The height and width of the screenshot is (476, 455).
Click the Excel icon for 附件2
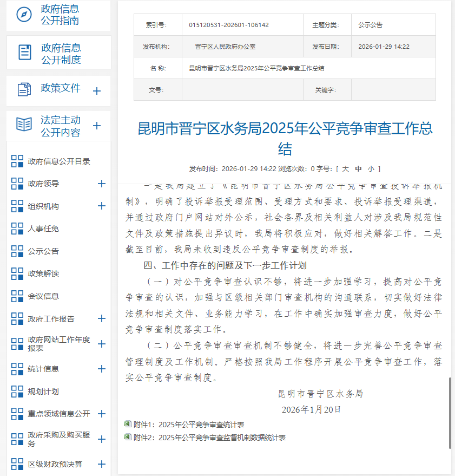128,437
